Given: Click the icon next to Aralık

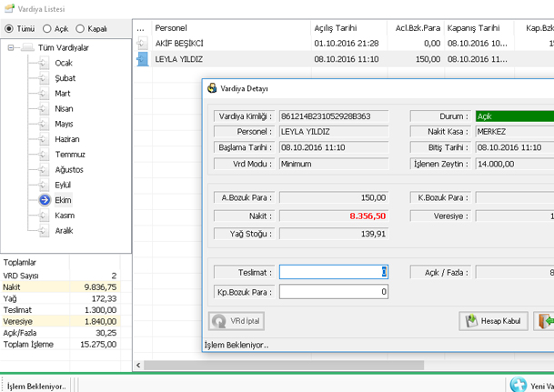Looking at the screenshot, I should [43, 231].
